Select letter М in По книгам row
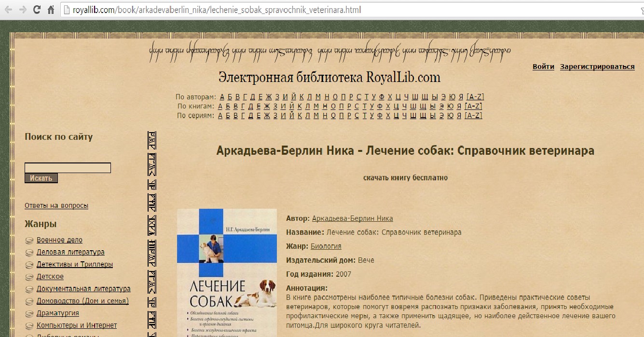The image size is (644, 337). coord(316,106)
